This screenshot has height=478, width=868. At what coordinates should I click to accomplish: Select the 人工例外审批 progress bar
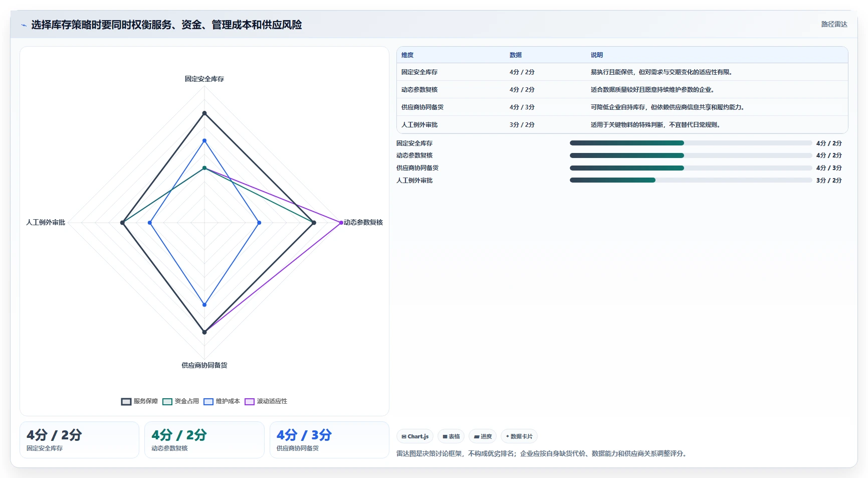coord(691,180)
